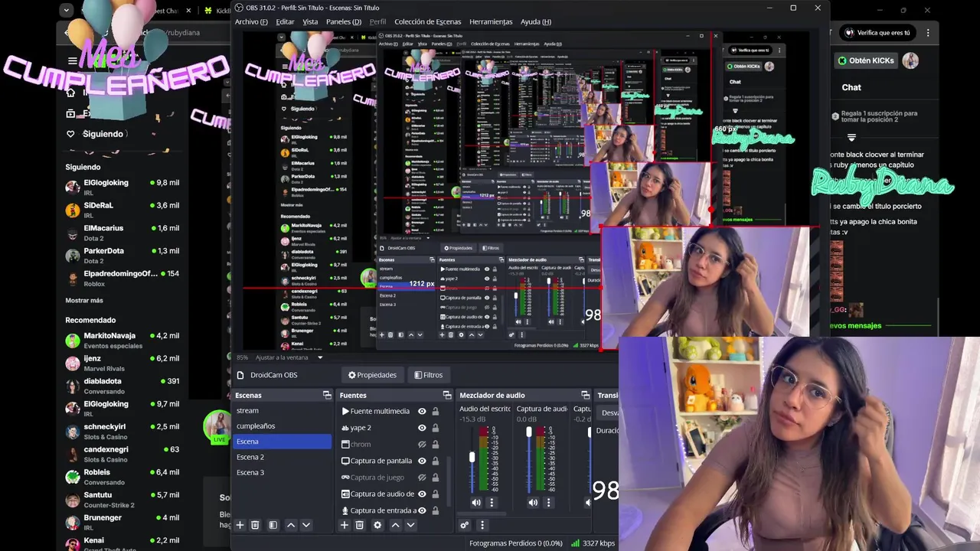
Task: Click the Filtros button
Action: click(x=428, y=375)
